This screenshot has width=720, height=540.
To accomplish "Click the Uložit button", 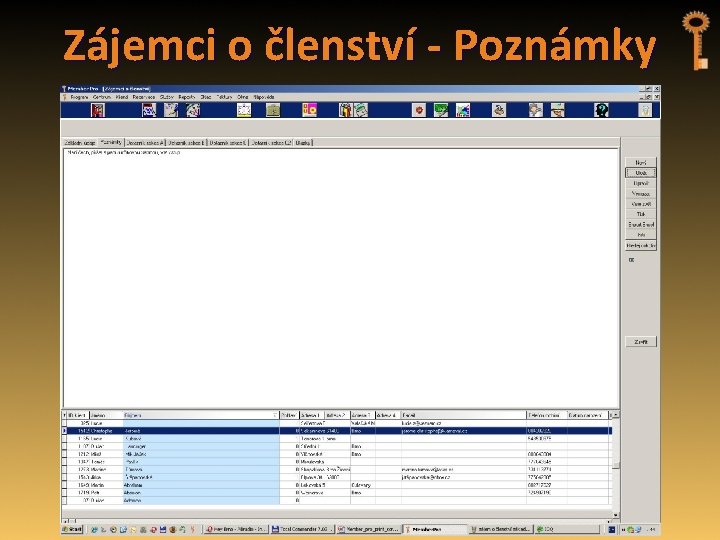I will (641, 173).
